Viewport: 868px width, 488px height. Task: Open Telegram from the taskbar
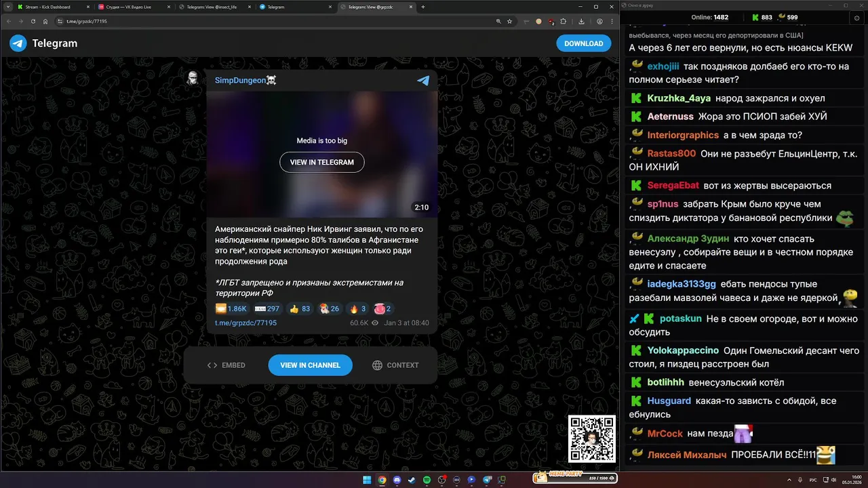click(x=486, y=480)
